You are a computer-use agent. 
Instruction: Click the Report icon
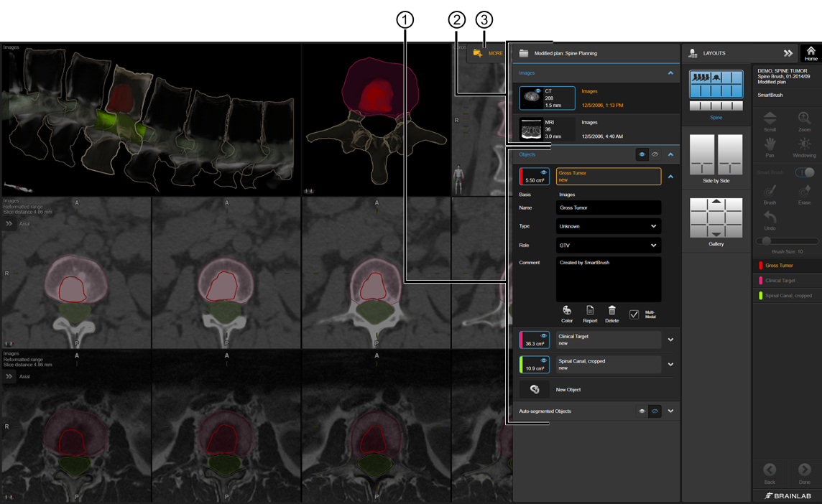coord(590,314)
